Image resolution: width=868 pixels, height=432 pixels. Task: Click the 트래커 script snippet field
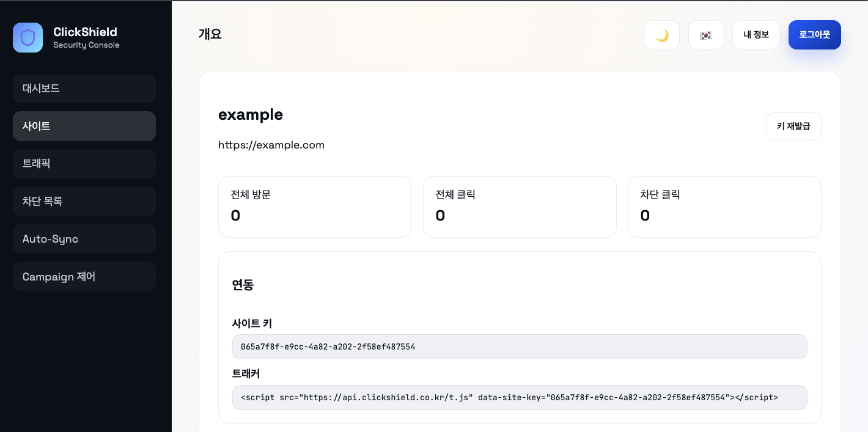coord(520,397)
